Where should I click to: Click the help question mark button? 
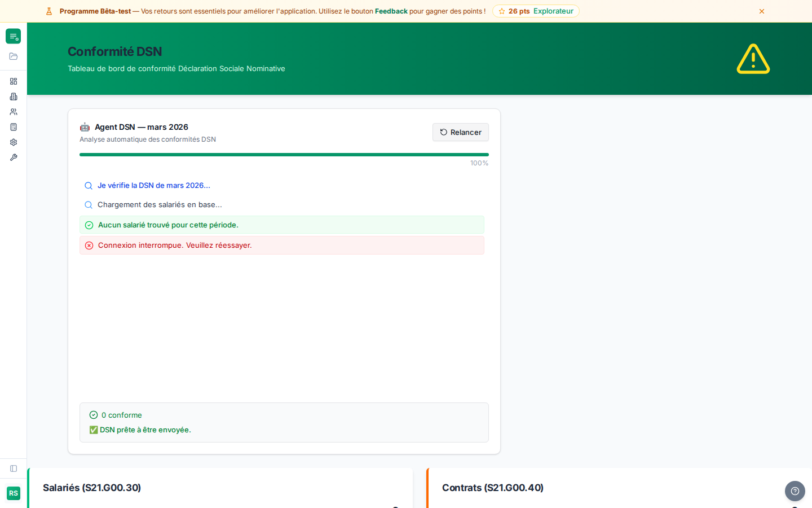click(795, 491)
